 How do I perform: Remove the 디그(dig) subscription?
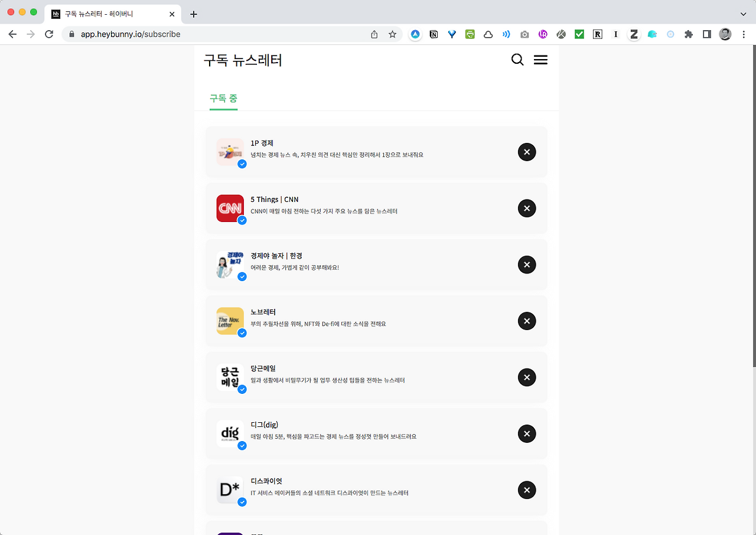527,434
